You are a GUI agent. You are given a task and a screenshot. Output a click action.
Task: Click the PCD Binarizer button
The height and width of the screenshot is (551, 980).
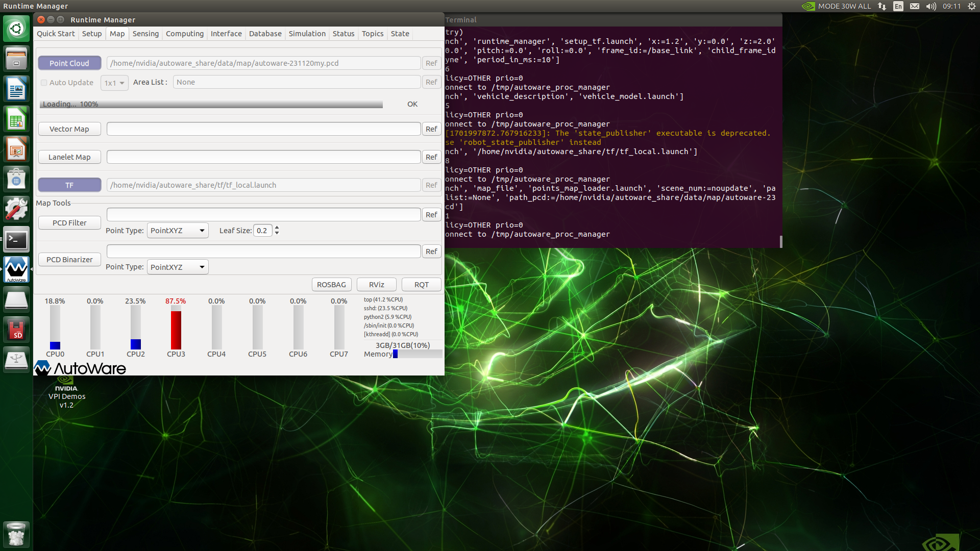point(69,260)
